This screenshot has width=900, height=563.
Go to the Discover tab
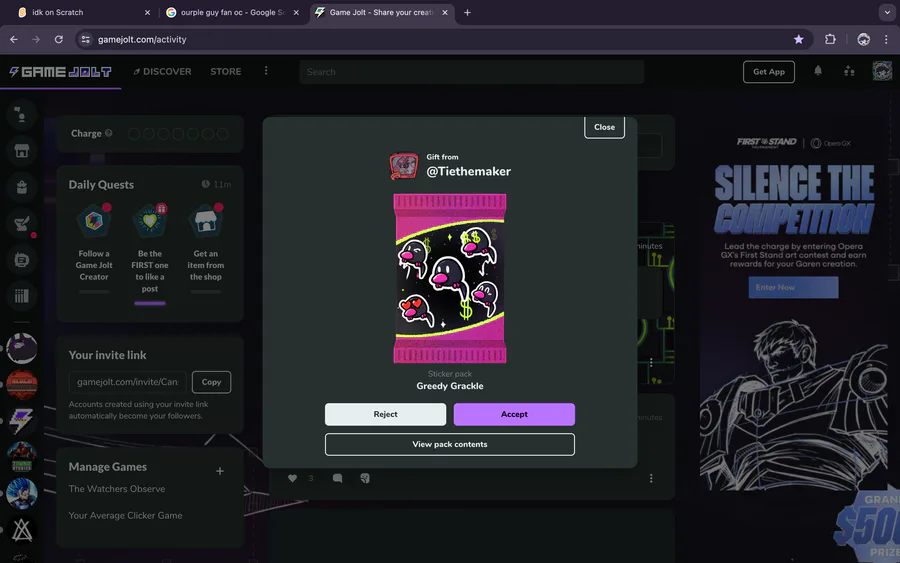[162, 72]
